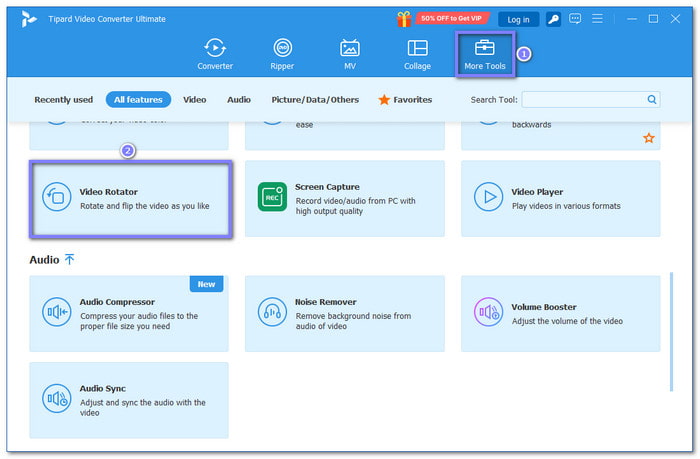This screenshot has height=459, width=700.
Task: Open the hamburger menu icon
Action: click(x=597, y=19)
